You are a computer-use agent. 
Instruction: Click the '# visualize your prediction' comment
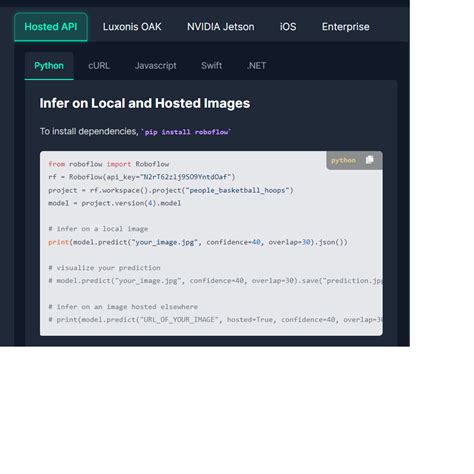point(104,268)
